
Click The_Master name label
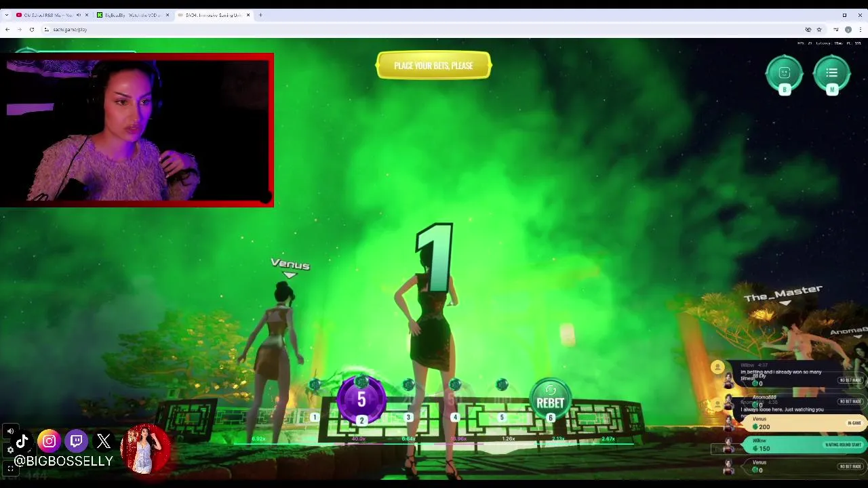tap(783, 293)
